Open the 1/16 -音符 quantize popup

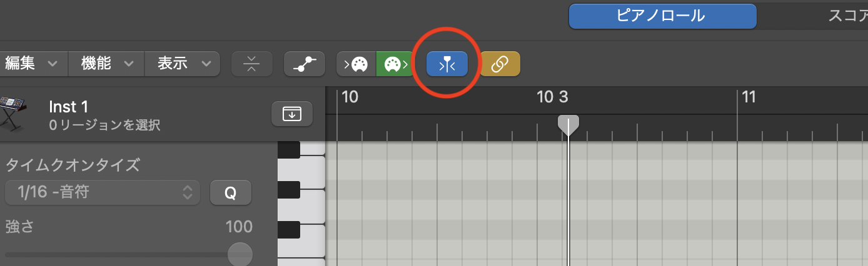pos(102,192)
